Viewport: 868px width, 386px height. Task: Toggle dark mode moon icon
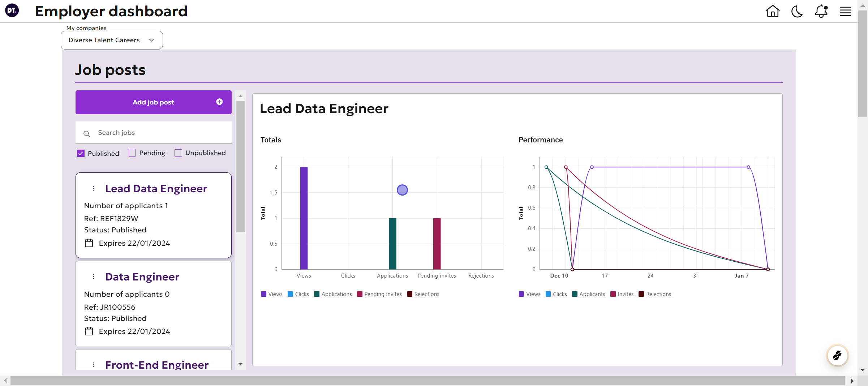tap(797, 11)
